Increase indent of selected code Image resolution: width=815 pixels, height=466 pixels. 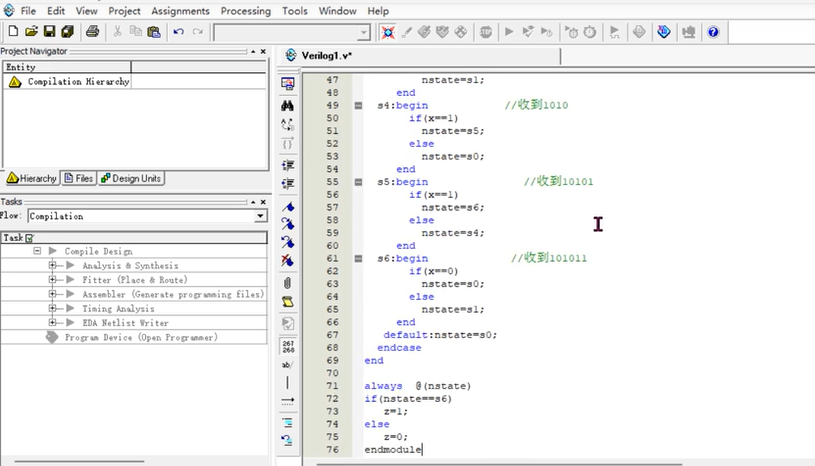287,165
